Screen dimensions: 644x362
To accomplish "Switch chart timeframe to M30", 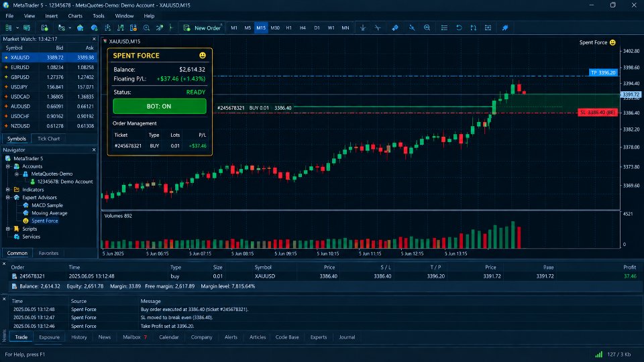I will click(x=275, y=28).
